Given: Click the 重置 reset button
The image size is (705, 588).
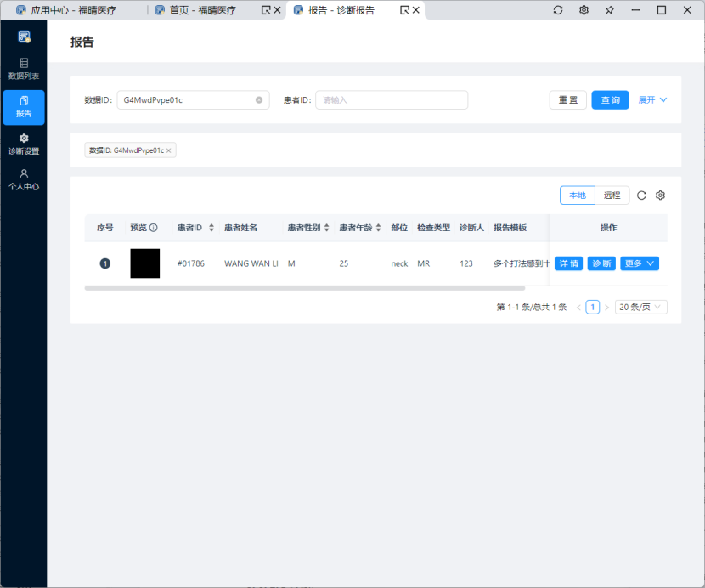Looking at the screenshot, I should pos(567,100).
